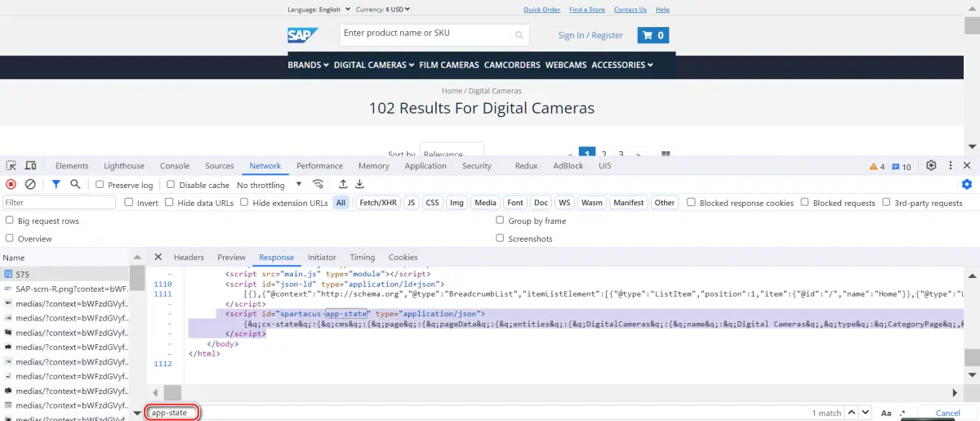
Task: Toggle the network filter funnel icon
Action: 56,185
